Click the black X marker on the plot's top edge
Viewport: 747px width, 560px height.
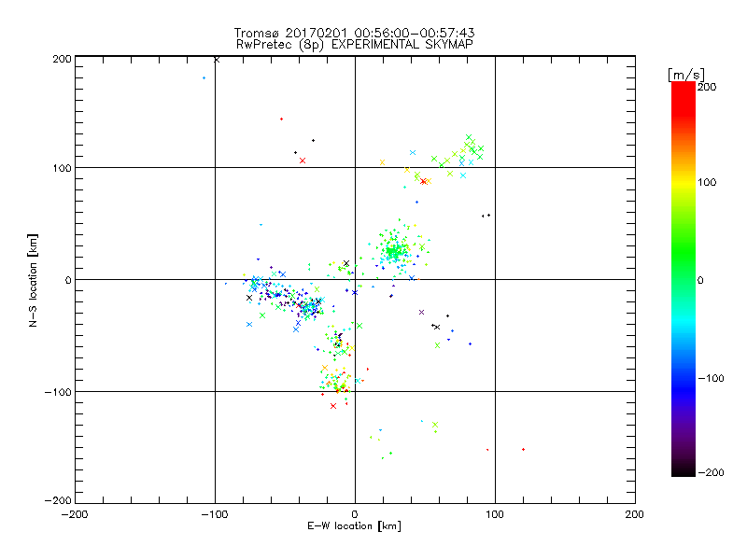point(217,60)
